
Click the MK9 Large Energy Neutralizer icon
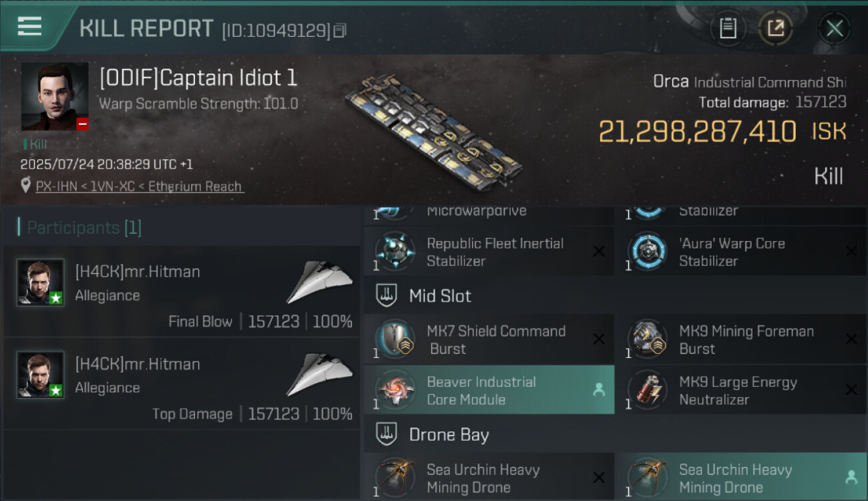pyautogui.click(x=648, y=391)
